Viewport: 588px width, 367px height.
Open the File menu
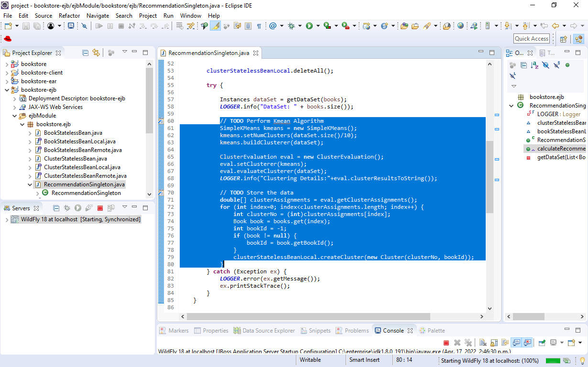[8, 15]
